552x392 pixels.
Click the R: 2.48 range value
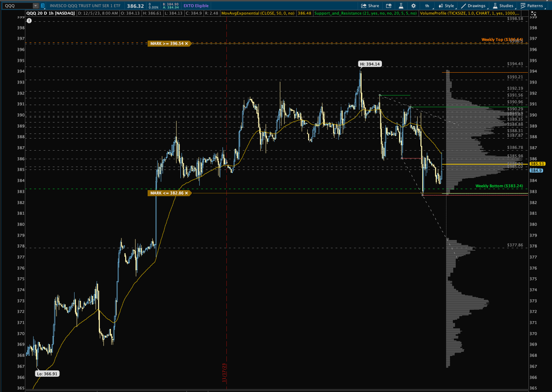[211, 13]
